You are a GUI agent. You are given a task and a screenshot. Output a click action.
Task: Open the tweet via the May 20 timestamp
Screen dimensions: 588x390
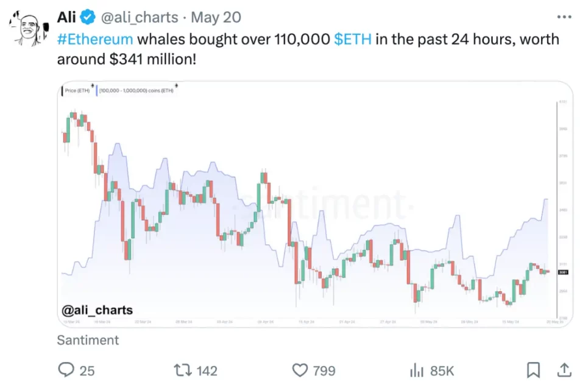click(216, 17)
